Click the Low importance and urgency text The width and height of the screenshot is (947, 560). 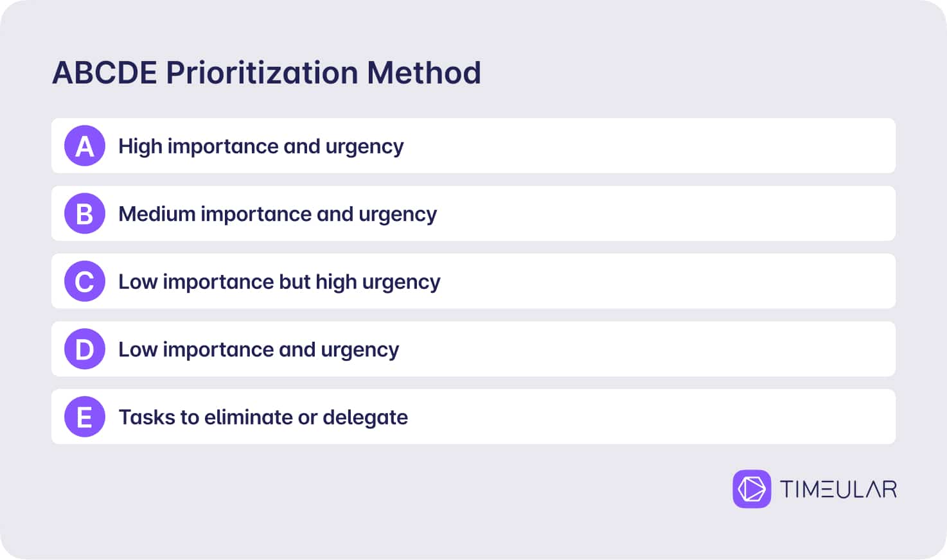258,349
